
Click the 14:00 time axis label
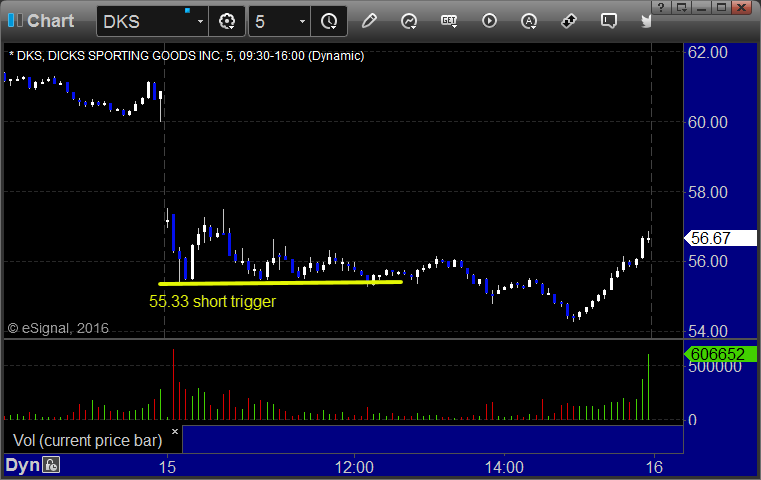pyautogui.click(x=504, y=467)
